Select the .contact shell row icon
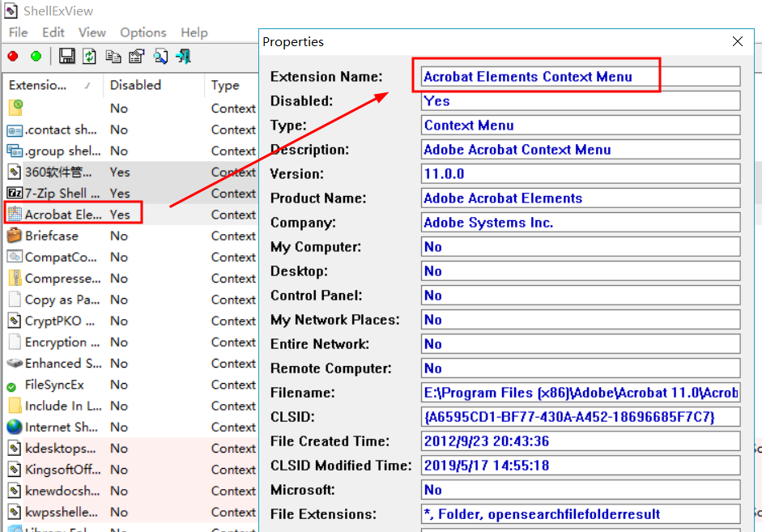The width and height of the screenshot is (762, 532). point(15,130)
